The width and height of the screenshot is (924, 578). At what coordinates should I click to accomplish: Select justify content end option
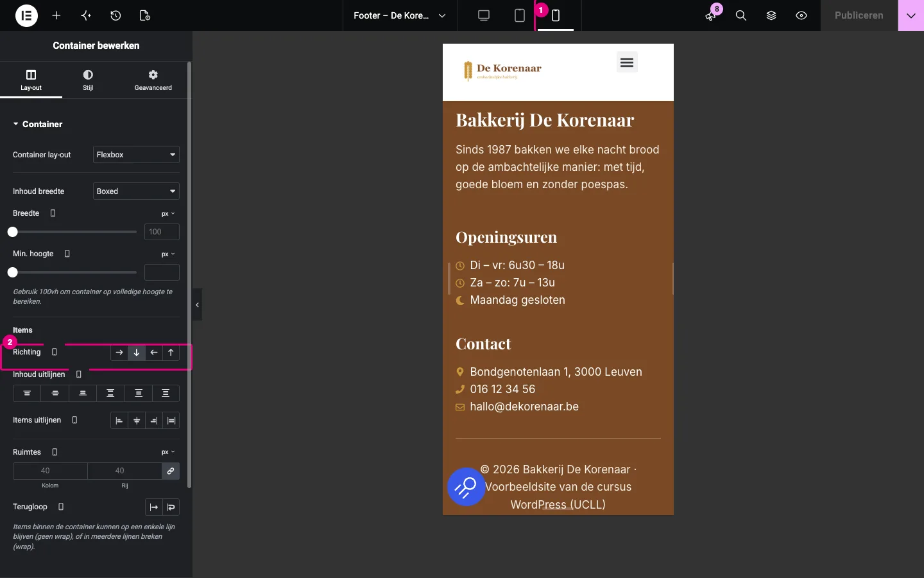pos(83,393)
